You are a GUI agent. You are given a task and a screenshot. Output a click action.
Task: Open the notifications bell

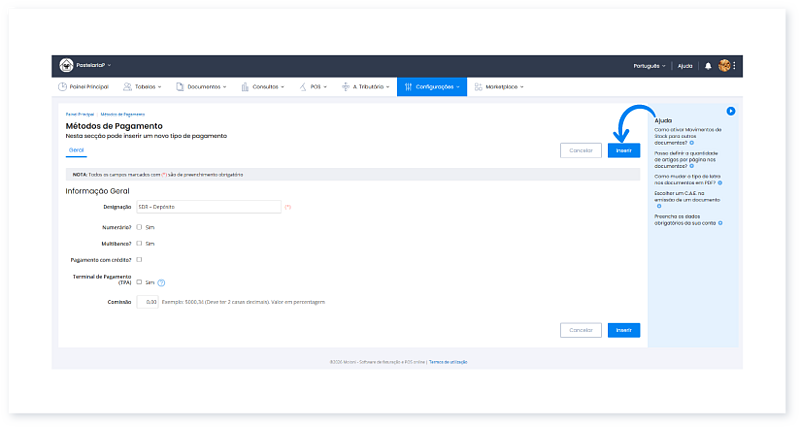coord(708,66)
